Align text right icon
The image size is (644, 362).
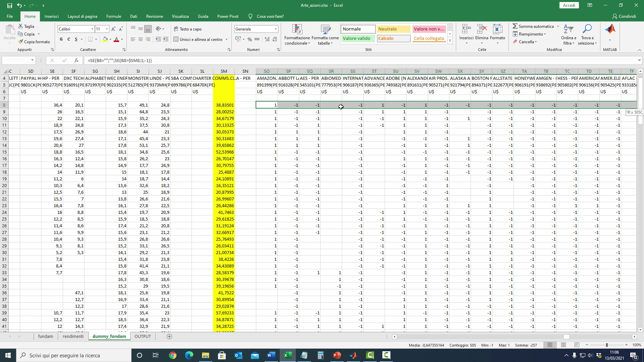[148, 40]
